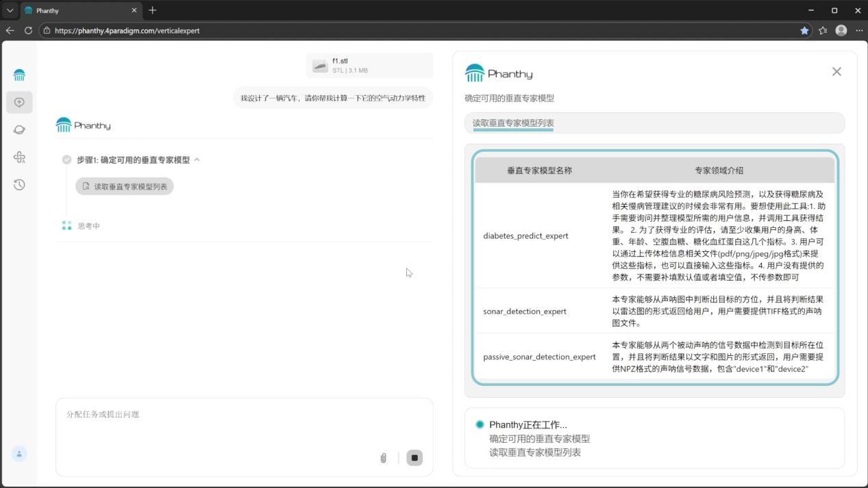Select the integrations icon in the sidebar
The image size is (868, 488).
pyautogui.click(x=19, y=157)
